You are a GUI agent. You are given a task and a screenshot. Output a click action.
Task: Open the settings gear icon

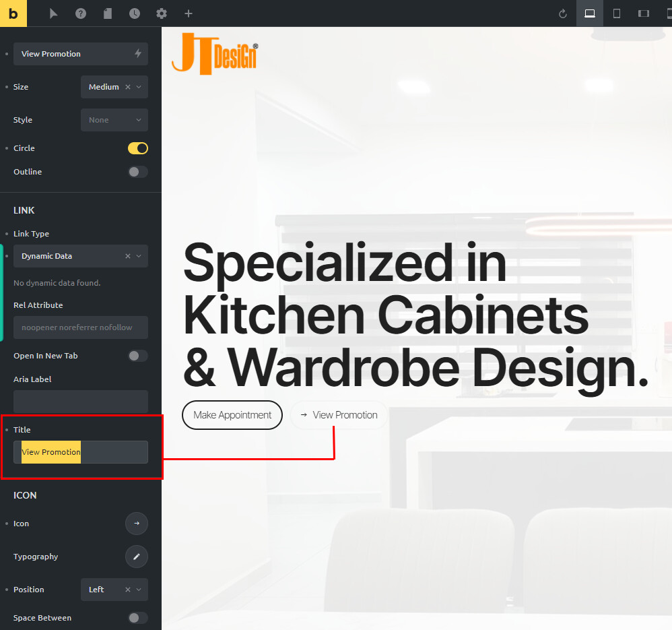(x=162, y=13)
